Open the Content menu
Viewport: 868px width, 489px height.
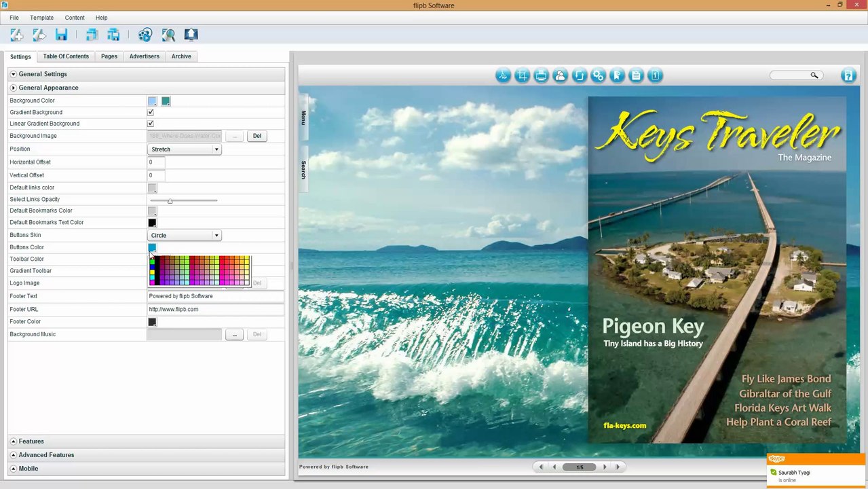pyautogui.click(x=75, y=18)
